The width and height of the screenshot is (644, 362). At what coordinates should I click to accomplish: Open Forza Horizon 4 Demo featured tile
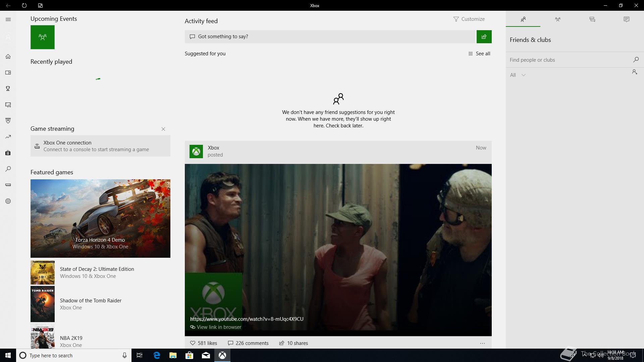pyautogui.click(x=100, y=219)
